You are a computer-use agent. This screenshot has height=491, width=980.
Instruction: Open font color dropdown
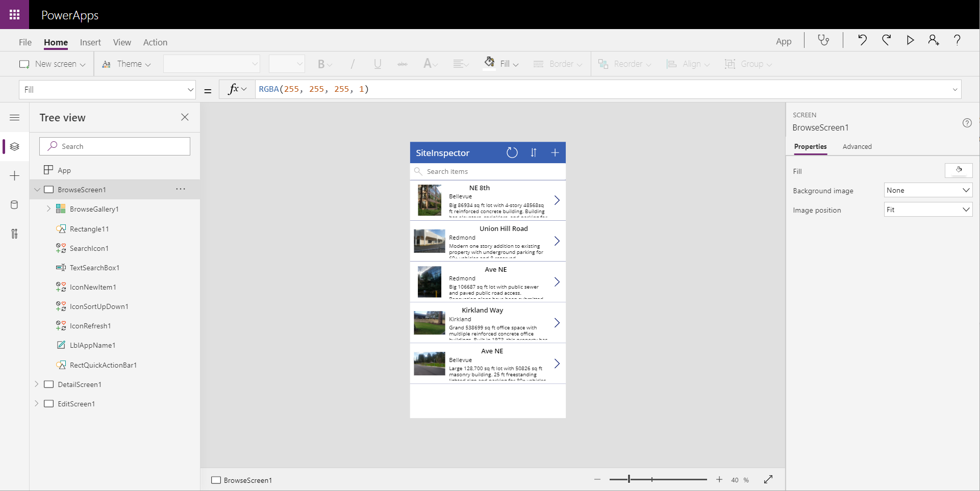tap(431, 64)
